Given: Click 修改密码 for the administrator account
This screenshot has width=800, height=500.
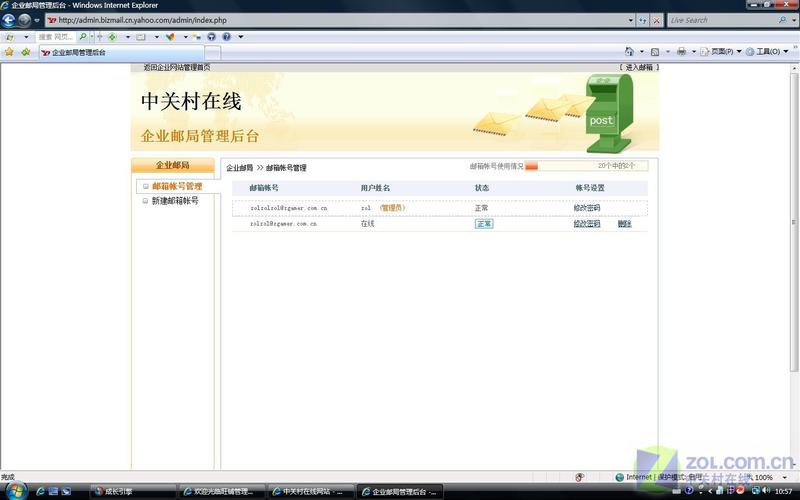Looking at the screenshot, I should [587, 208].
